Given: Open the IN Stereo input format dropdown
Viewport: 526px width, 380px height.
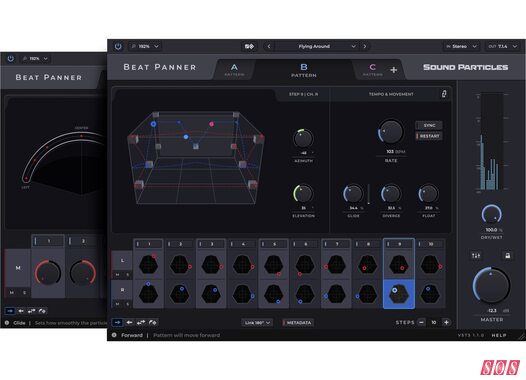Looking at the screenshot, I should pos(461,46).
